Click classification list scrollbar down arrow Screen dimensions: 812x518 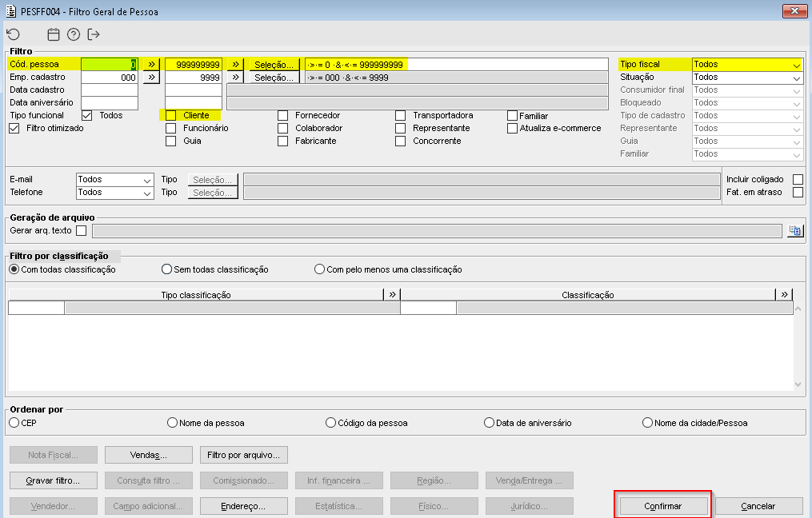[798, 385]
